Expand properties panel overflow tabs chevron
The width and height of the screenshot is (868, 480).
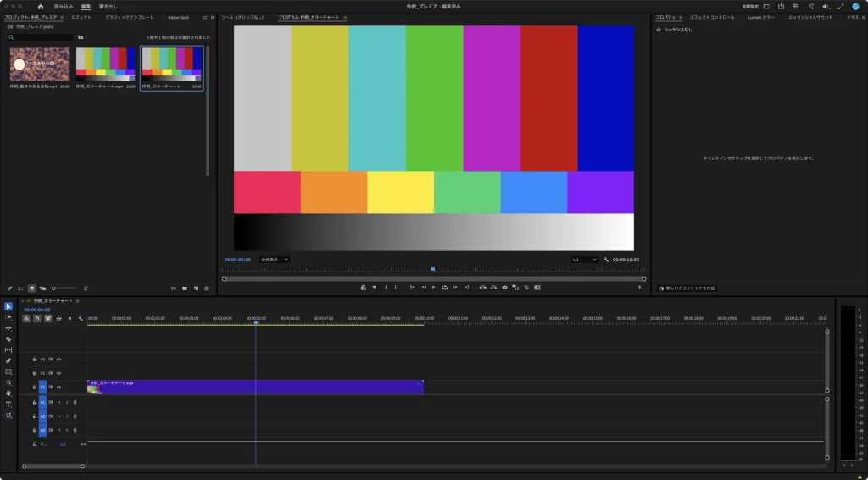[864, 18]
